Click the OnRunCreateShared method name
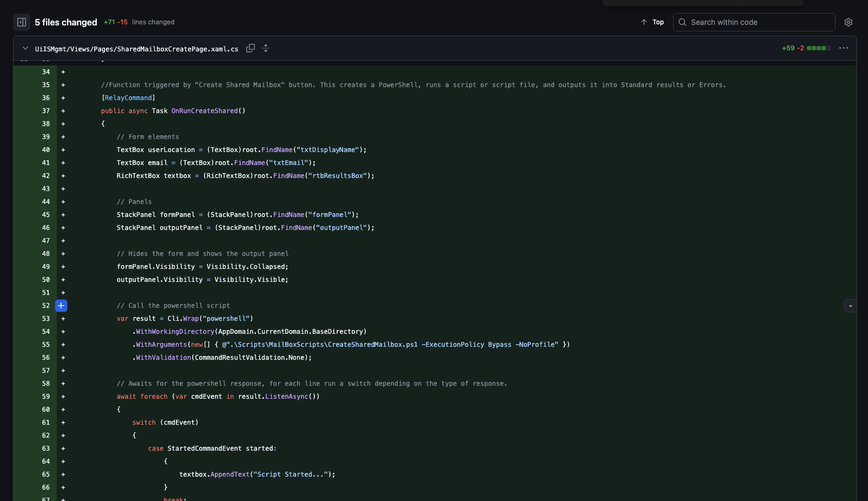 point(205,111)
